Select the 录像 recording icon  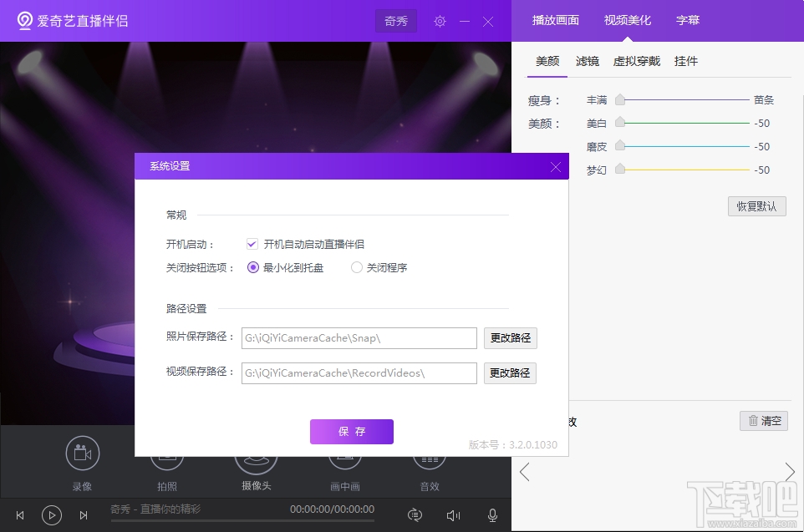81,453
